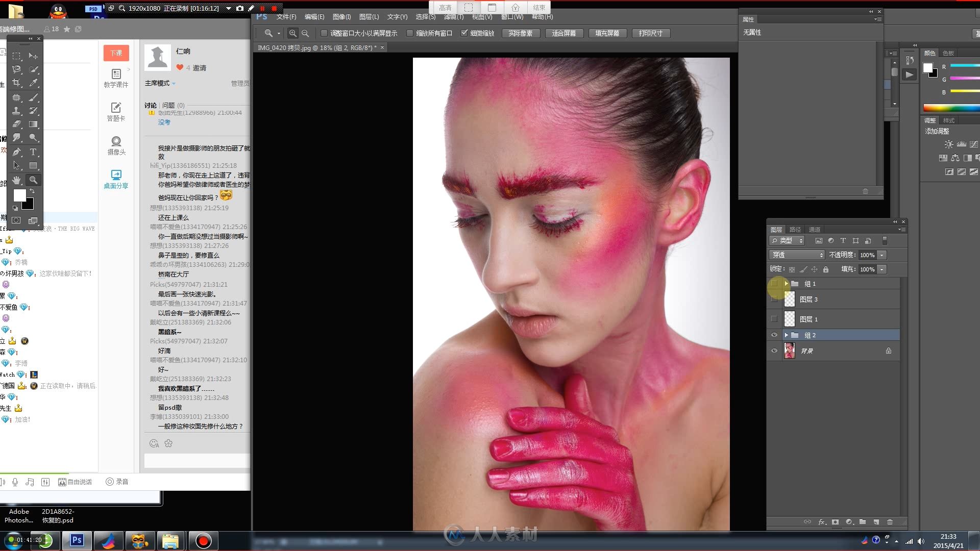Swap foreground and background colors
The image size is (980, 551).
[x=32, y=191]
